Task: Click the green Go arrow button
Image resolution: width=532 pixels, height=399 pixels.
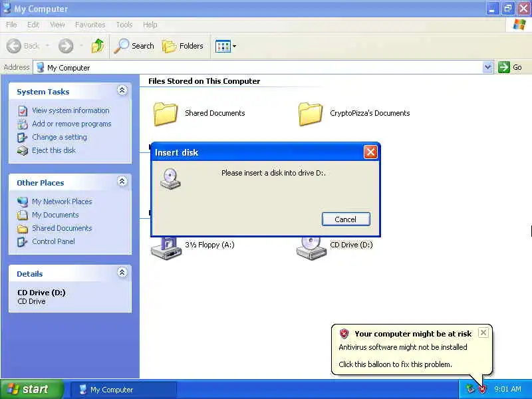Action: tap(504, 67)
